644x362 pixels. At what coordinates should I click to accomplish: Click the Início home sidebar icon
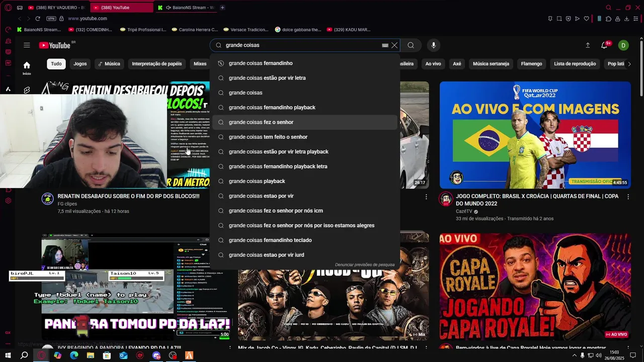(27, 67)
